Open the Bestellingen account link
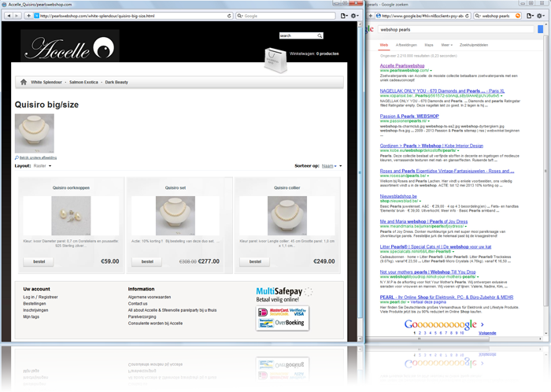The image size is (551, 392). (x=35, y=304)
